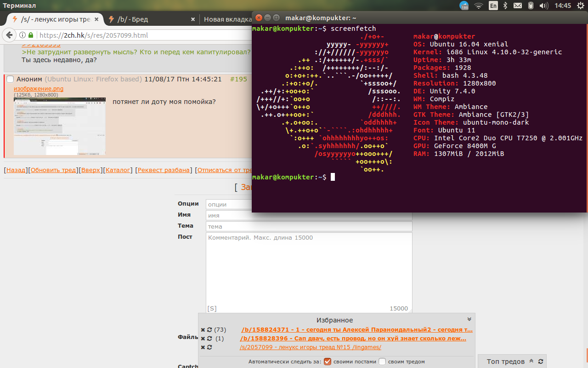Close the terminal window with red button

[259, 17]
